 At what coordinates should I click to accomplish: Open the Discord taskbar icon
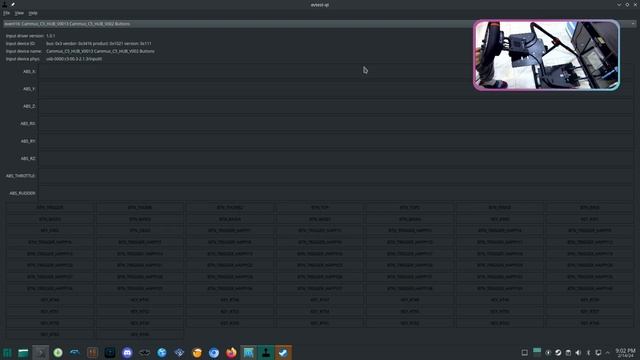click(127, 353)
